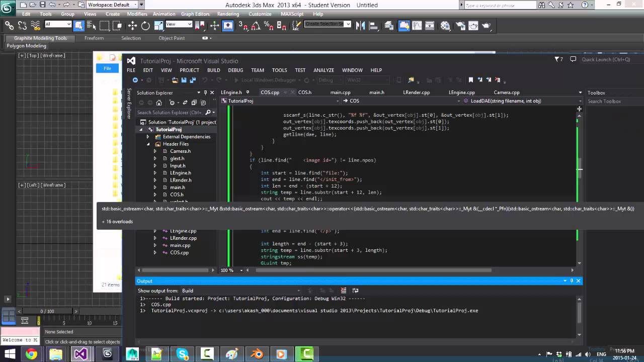Collapse the Header Files folder

[x=148, y=144]
